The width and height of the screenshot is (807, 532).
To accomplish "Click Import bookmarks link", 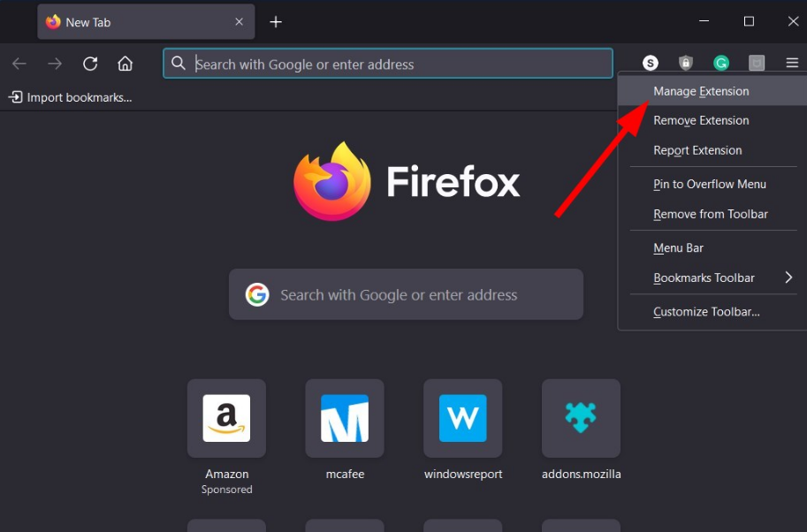I will (70, 97).
